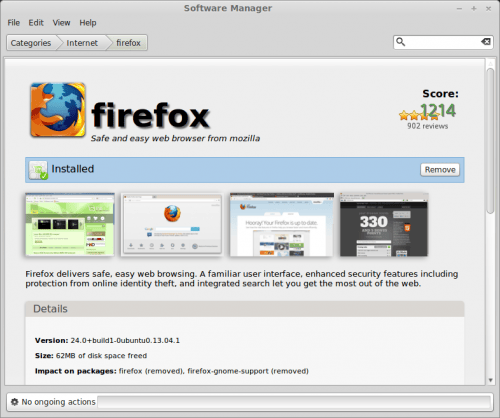Image resolution: width=500 pixels, height=418 pixels.
Task: Click the installed package status icon
Action: coord(38,170)
